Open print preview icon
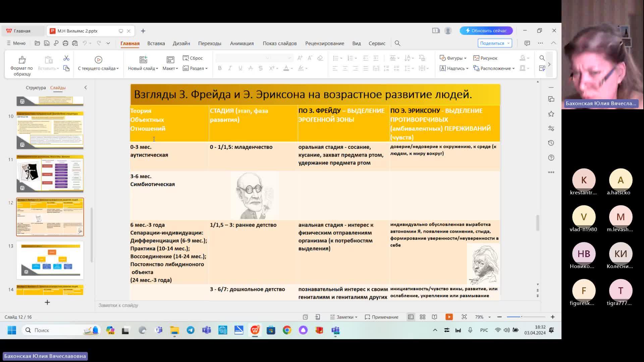The image size is (644, 362). point(75,43)
